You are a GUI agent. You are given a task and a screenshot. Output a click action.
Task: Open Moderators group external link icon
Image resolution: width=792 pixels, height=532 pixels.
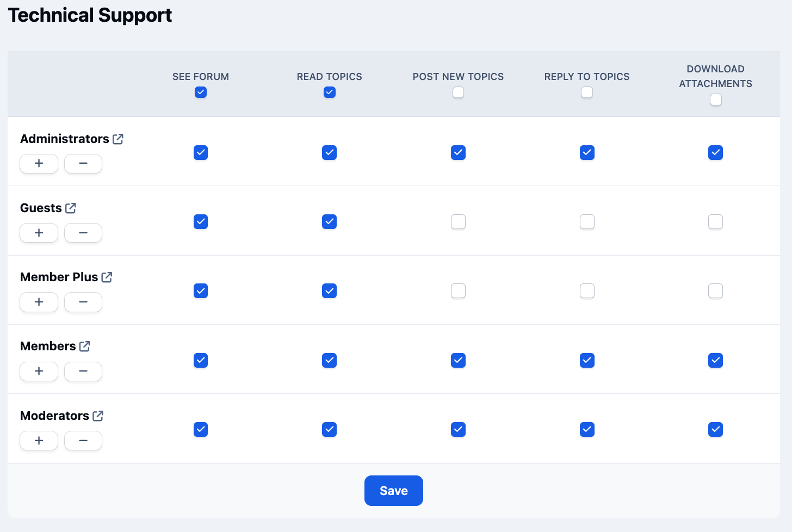[x=98, y=416]
